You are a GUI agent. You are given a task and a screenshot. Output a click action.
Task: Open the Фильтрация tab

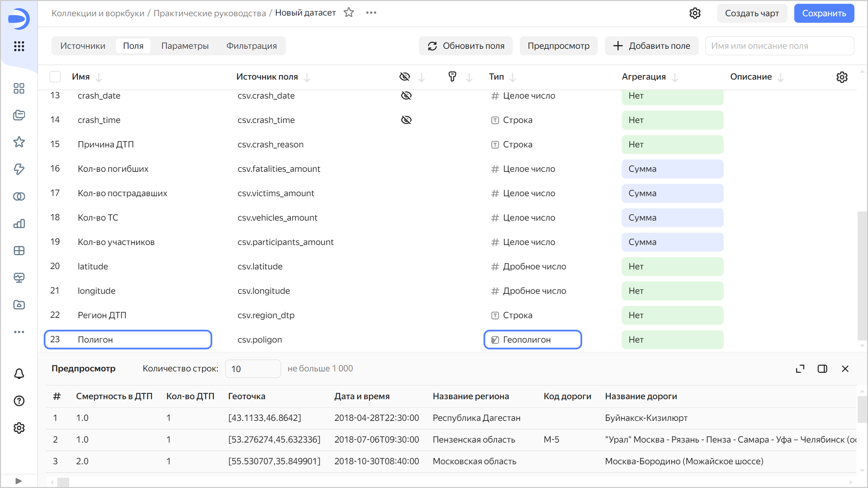251,46
